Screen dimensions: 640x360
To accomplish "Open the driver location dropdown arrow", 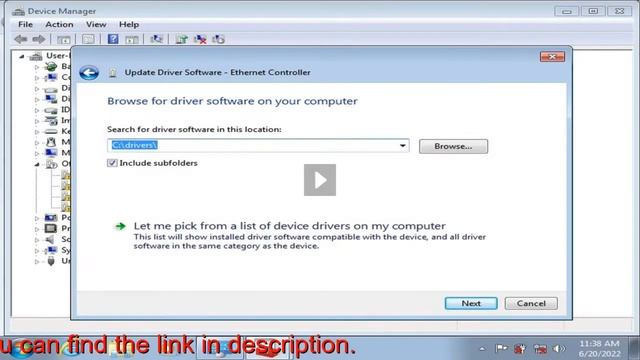I will coord(402,146).
